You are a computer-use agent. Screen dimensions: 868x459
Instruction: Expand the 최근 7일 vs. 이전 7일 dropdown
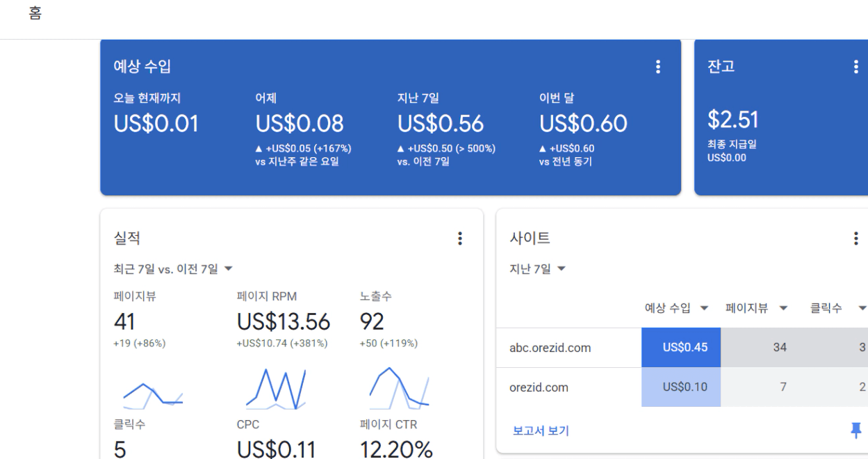(x=173, y=268)
